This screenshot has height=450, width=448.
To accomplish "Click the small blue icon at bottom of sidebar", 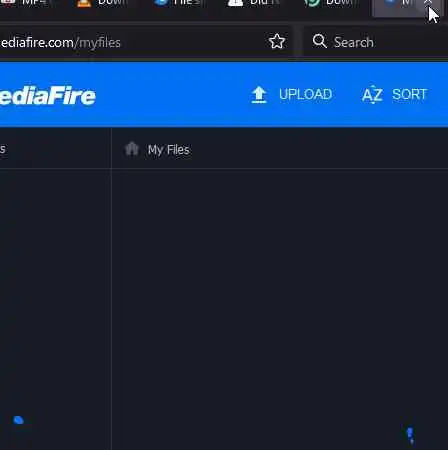I will (19, 420).
